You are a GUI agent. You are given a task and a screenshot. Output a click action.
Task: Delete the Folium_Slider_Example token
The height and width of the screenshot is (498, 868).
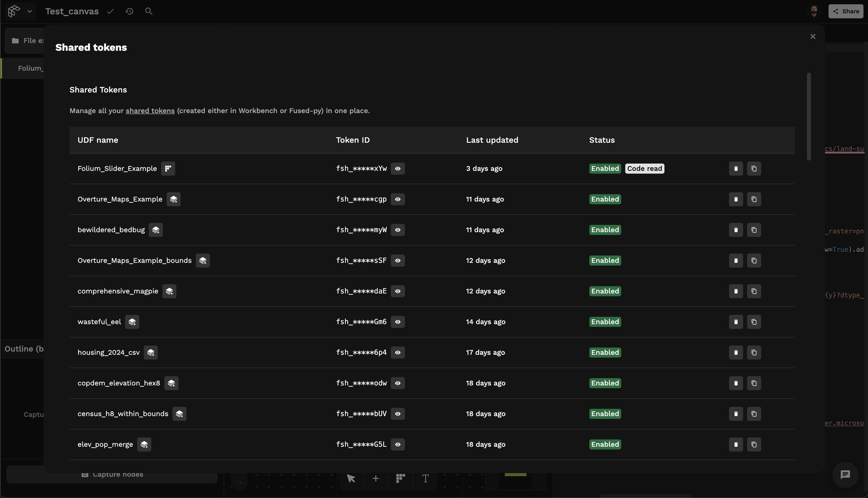point(736,169)
